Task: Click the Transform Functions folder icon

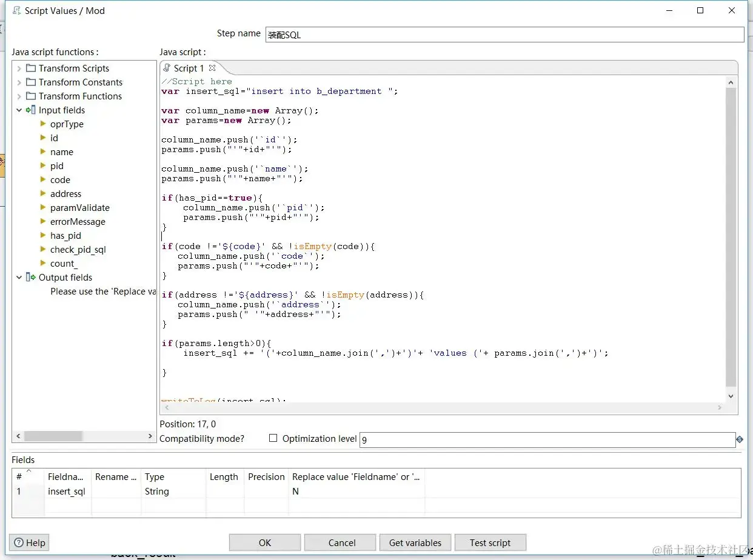Action: coord(31,96)
